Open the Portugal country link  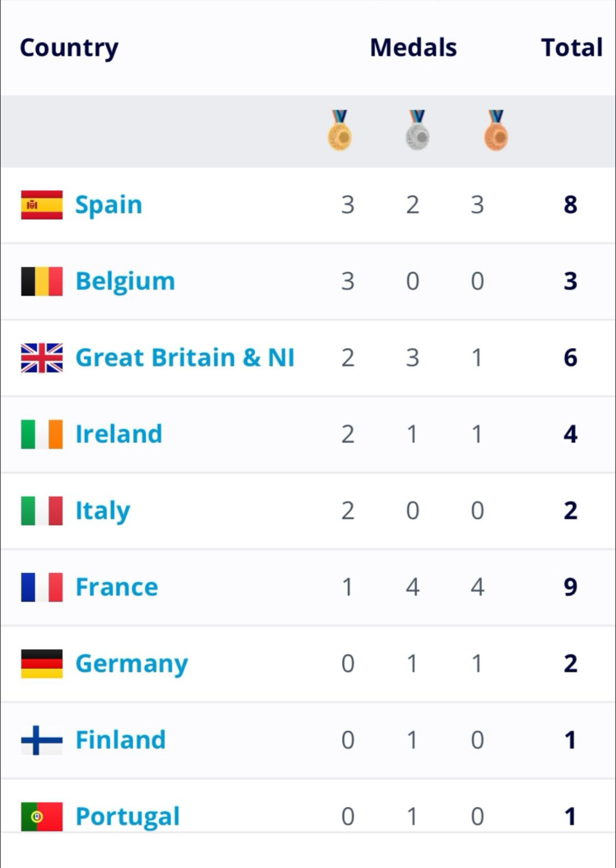127,816
